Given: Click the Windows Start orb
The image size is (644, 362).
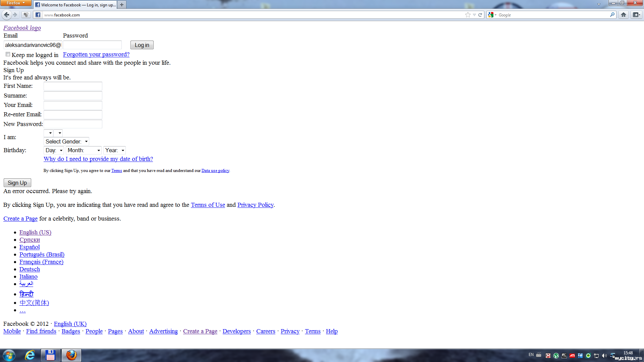Looking at the screenshot, I should tap(9, 355).
